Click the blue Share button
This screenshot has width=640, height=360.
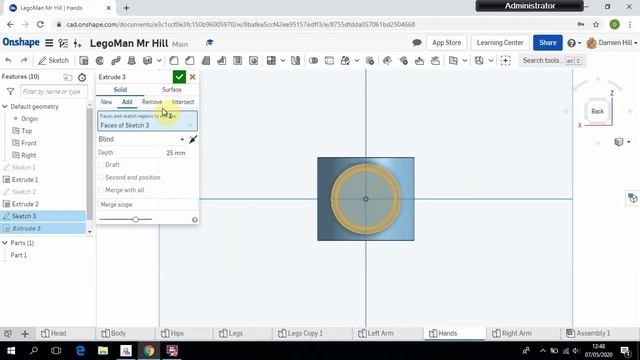548,42
